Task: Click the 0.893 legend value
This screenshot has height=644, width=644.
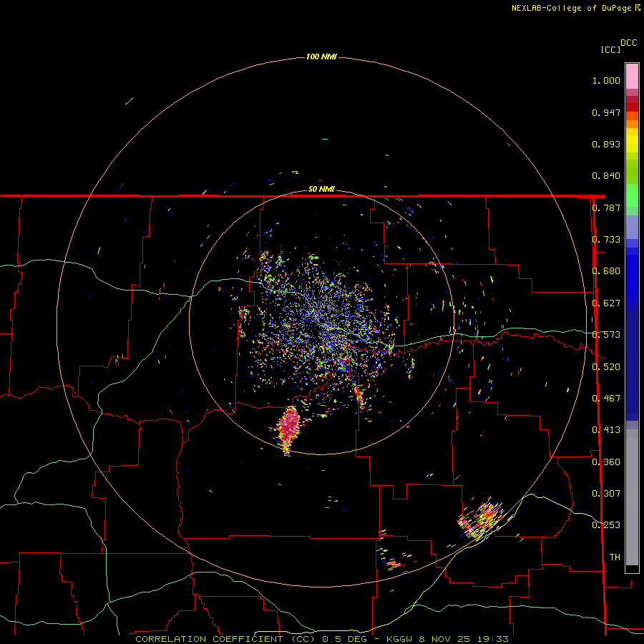Action: click(606, 144)
